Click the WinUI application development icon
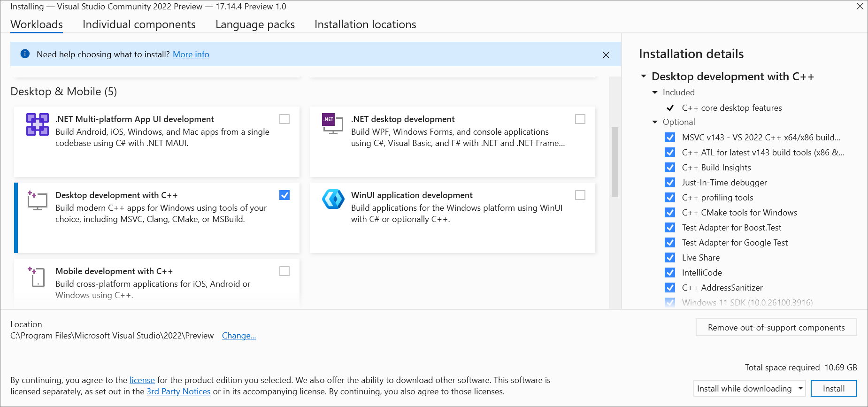This screenshot has width=868, height=407. coord(333,199)
